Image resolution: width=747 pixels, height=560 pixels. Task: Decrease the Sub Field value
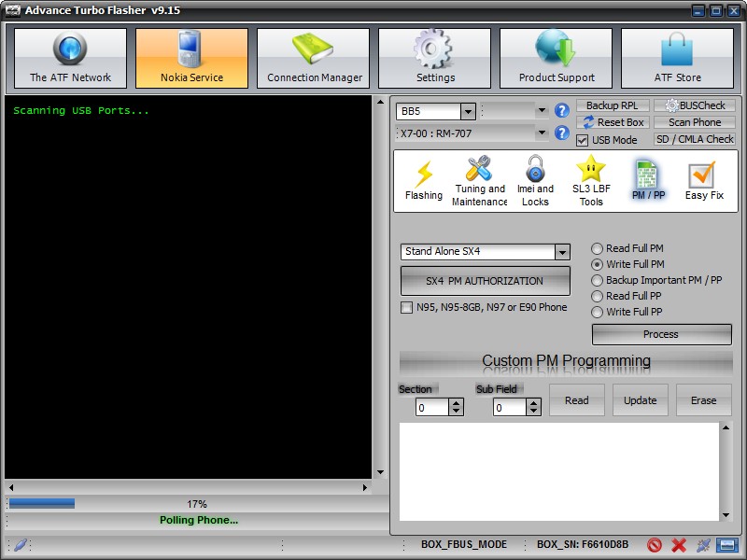click(533, 412)
